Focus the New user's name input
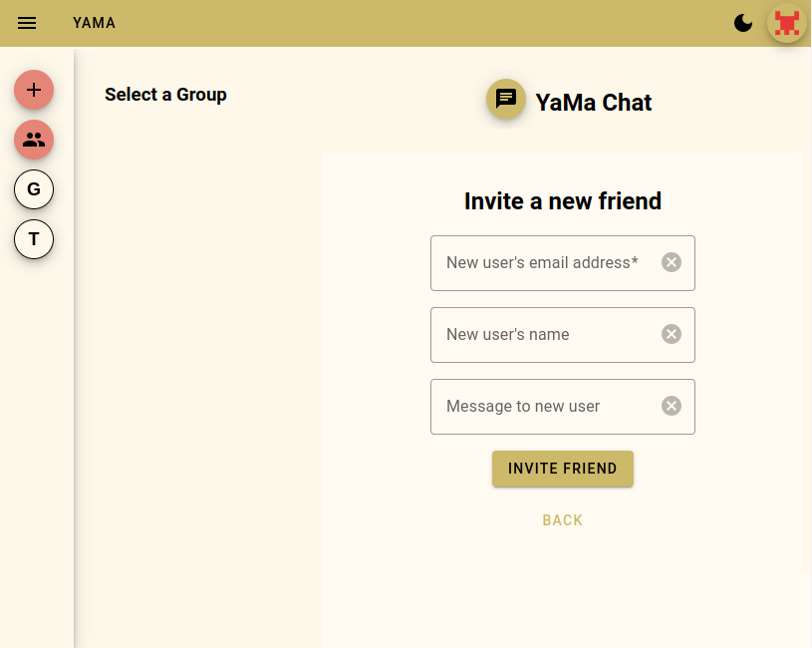This screenshot has height=648, width=812. click(543, 335)
